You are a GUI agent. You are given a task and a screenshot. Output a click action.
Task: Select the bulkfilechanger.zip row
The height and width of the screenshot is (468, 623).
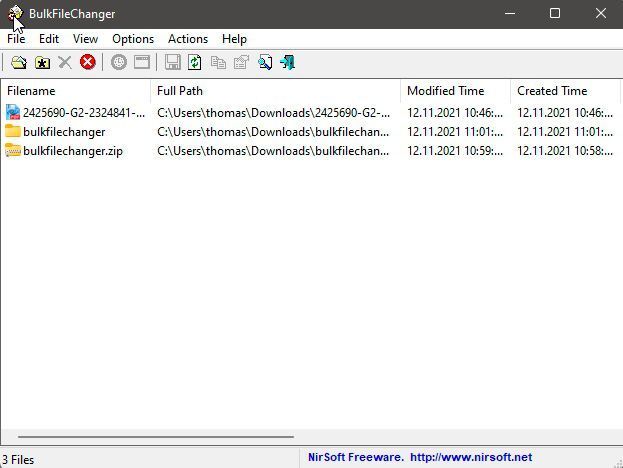tap(310, 151)
